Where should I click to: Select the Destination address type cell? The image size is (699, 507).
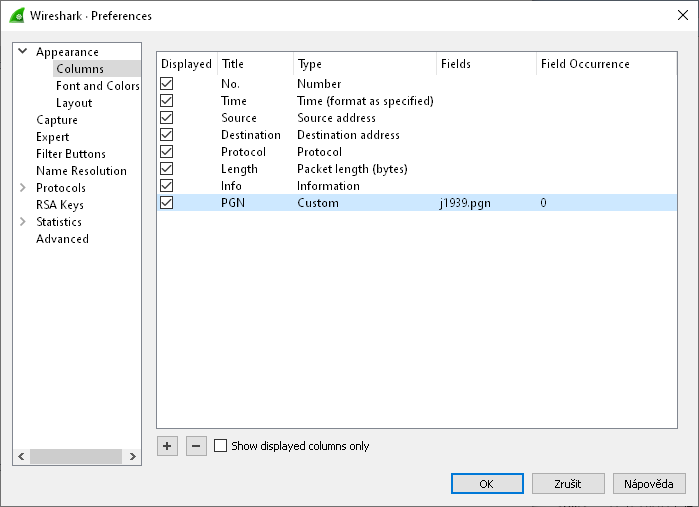pos(348,135)
